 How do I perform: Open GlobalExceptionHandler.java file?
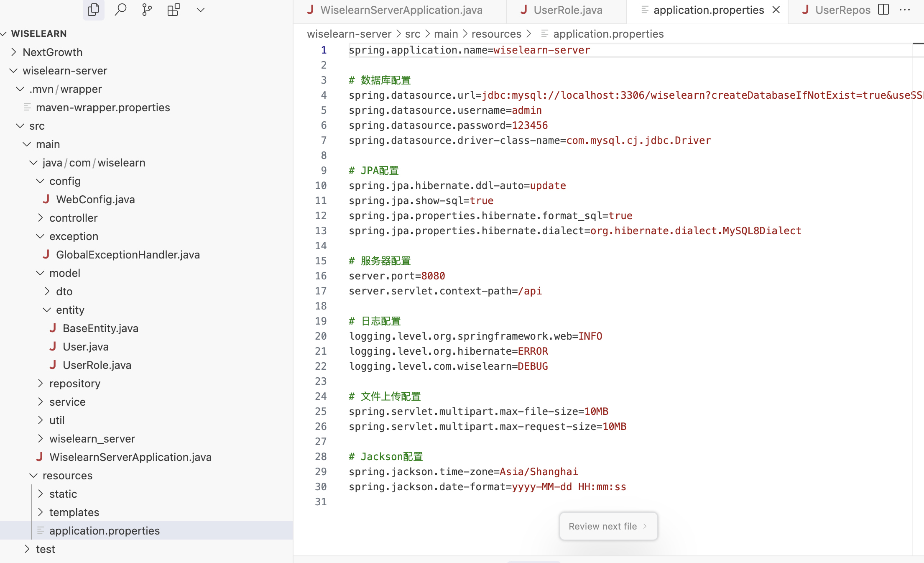pyautogui.click(x=146, y=255)
